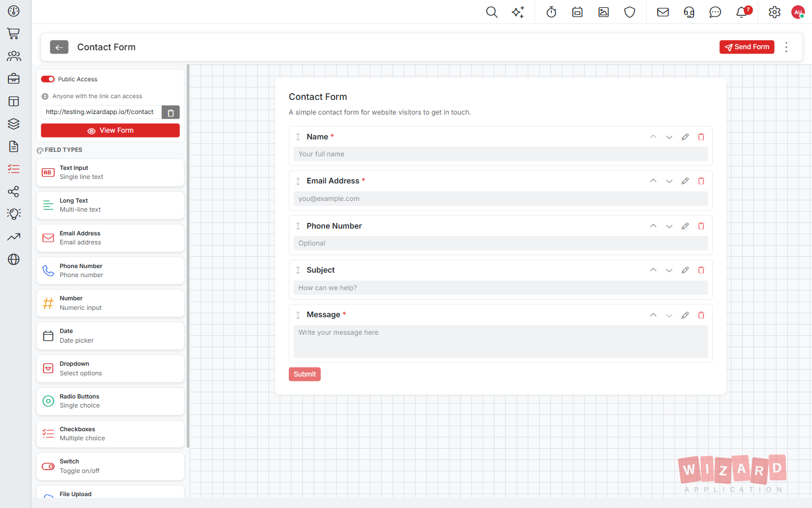
Task: Add a Phone Number field type
Action: tap(111, 270)
